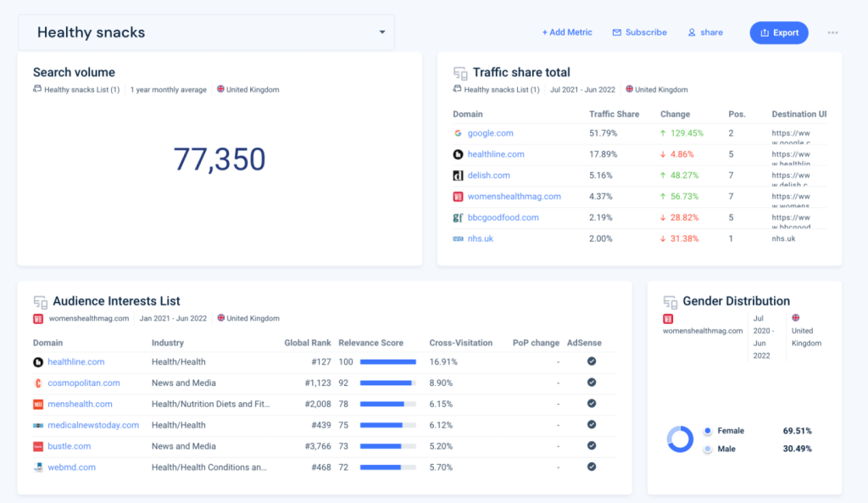Click the healthline favicon in Traffic share table
The height and width of the screenshot is (503, 868).
point(458,154)
